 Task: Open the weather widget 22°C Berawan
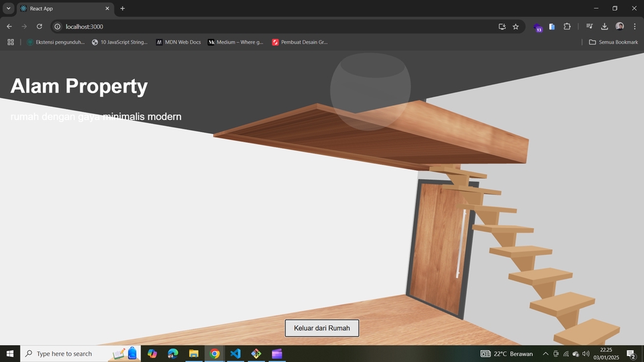(x=506, y=354)
